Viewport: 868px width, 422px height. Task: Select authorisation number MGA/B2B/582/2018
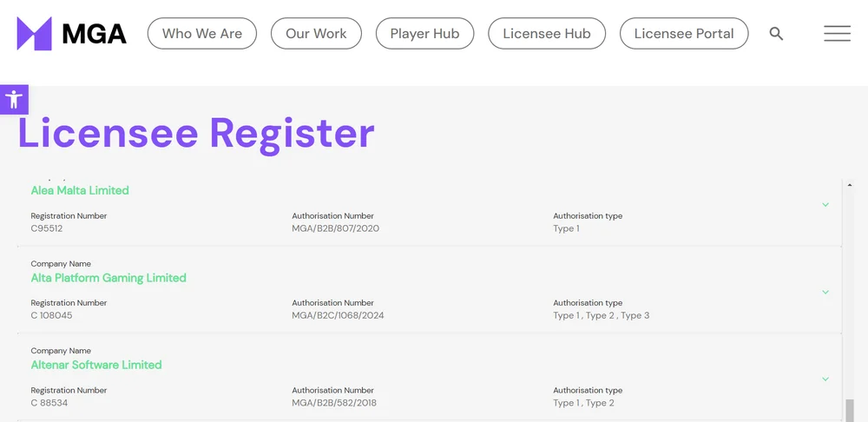[x=334, y=403]
